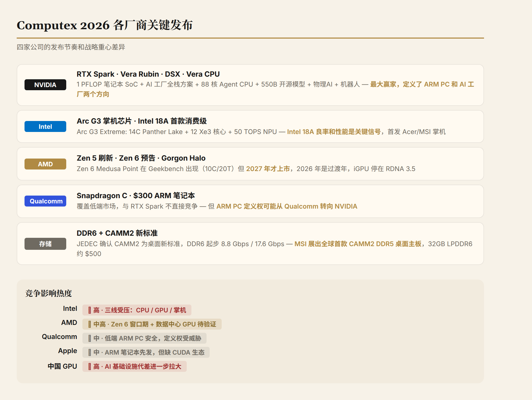This screenshot has height=400, width=532.
Task: Click the Intel label in heat list
Action: click(70, 309)
